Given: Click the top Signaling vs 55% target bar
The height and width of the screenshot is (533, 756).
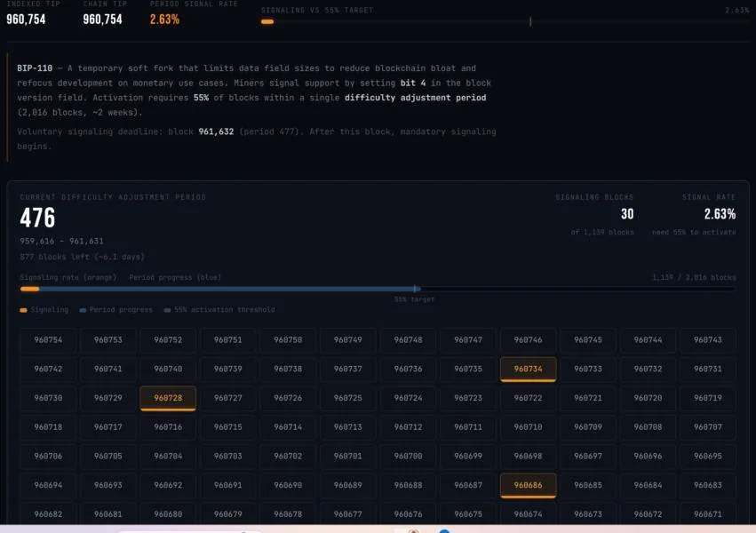Looking at the screenshot, I should (505, 21).
